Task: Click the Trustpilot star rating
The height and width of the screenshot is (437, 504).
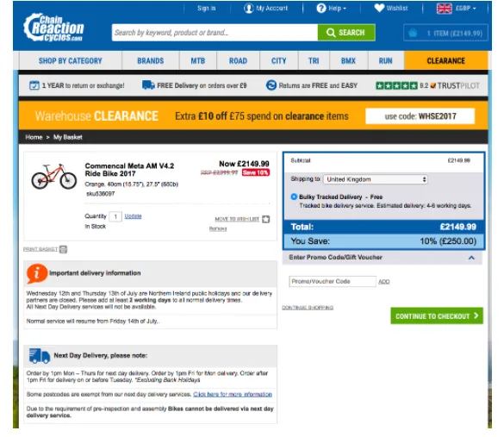Action: tap(396, 86)
